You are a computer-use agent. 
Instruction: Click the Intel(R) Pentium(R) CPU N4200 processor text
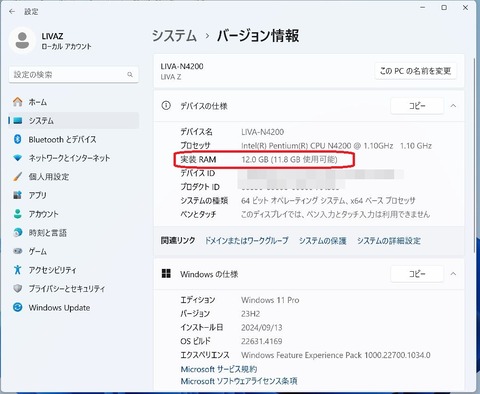[336, 146]
